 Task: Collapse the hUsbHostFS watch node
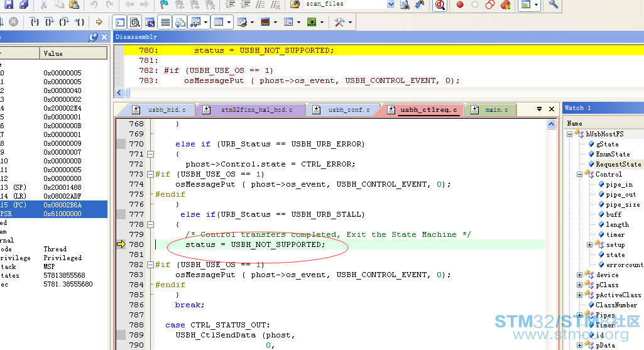tap(570, 134)
